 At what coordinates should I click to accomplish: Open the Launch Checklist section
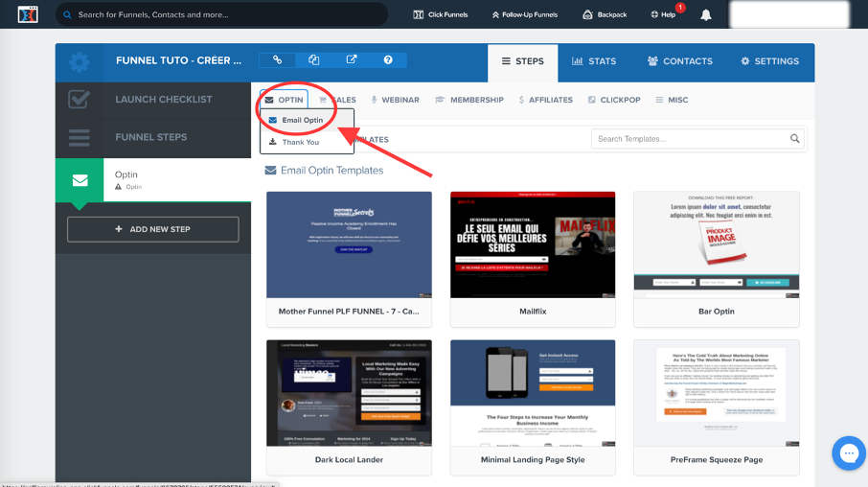tap(152, 100)
